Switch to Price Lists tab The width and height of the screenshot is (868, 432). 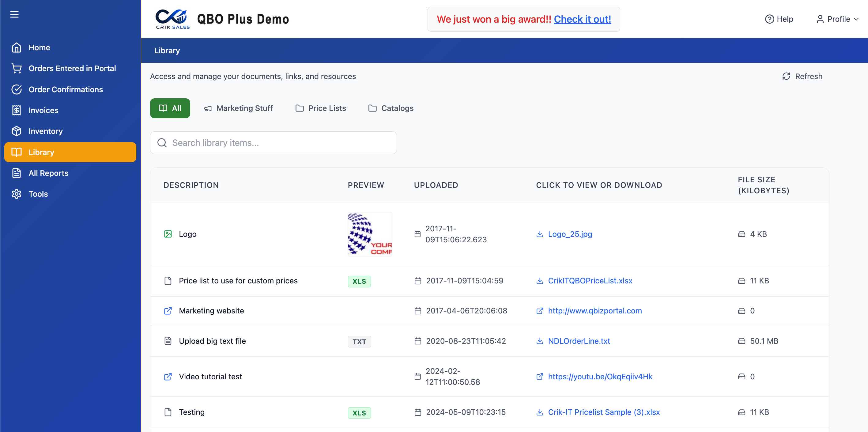click(320, 108)
